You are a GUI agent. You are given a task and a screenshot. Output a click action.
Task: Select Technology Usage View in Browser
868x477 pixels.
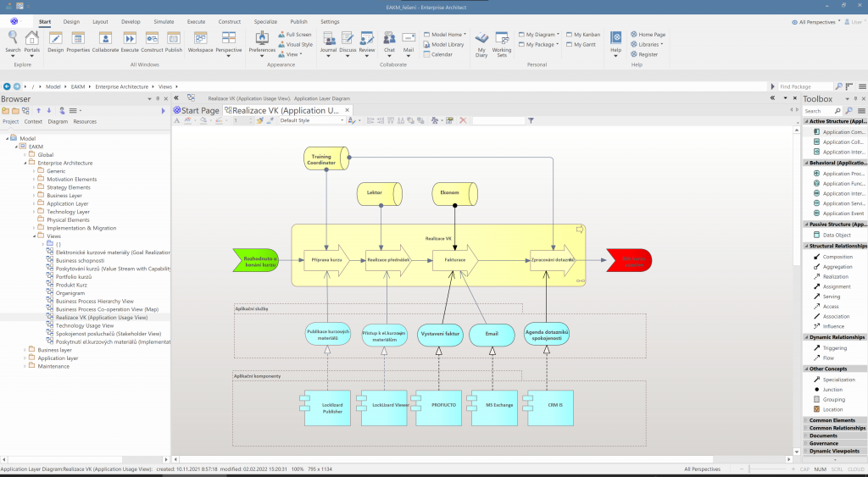[85, 325]
